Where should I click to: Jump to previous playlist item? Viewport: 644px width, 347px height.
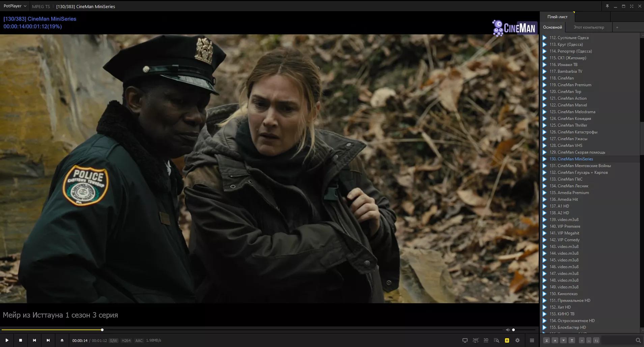coord(34,340)
